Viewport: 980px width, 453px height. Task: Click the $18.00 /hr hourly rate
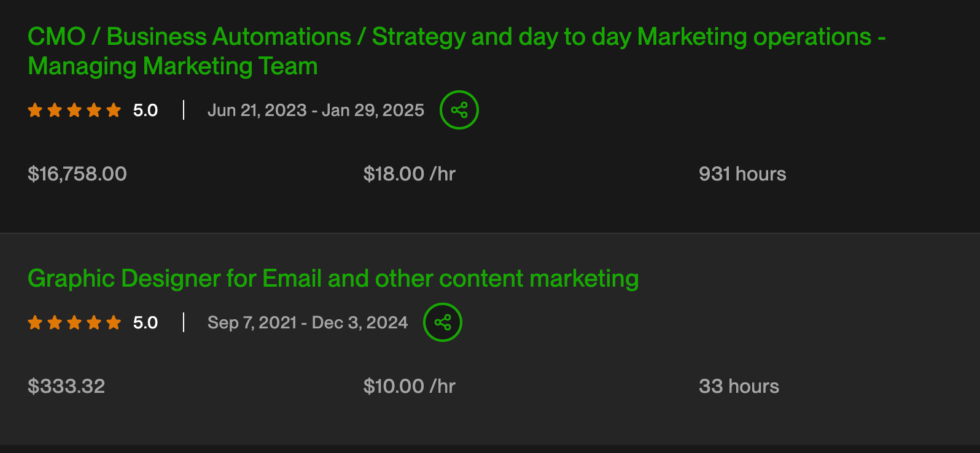pos(409,174)
